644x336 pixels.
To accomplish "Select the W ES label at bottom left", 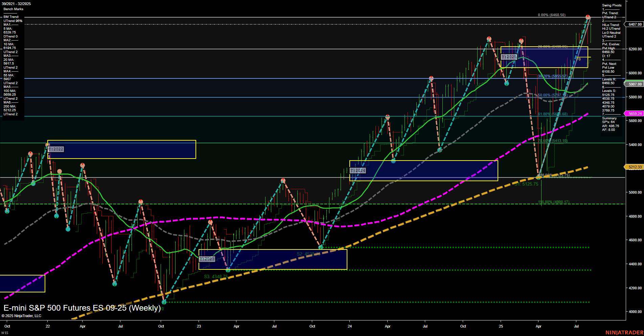I will pyautogui.click(x=5, y=333).
